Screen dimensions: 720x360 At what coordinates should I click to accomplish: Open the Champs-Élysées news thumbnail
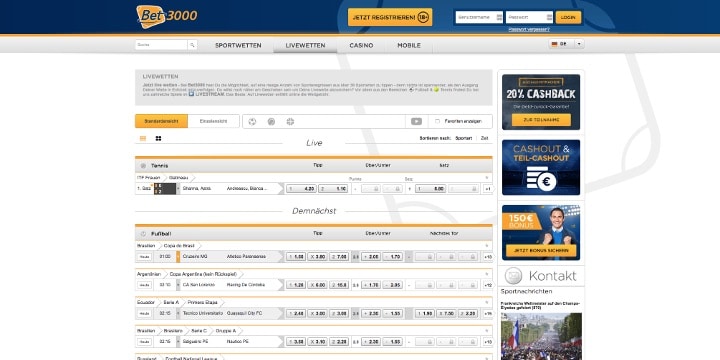(541, 336)
